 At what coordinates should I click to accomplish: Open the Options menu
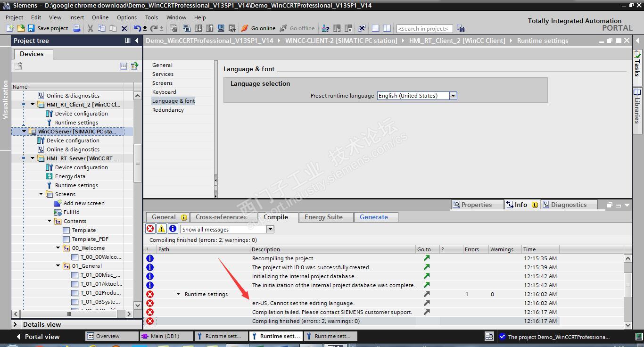click(127, 17)
